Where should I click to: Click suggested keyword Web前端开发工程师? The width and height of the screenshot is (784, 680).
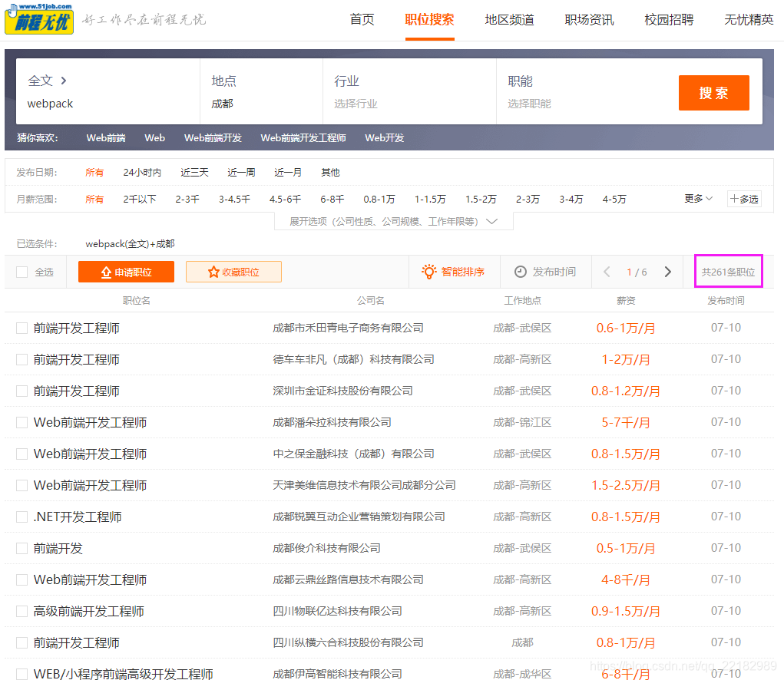[x=303, y=138]
